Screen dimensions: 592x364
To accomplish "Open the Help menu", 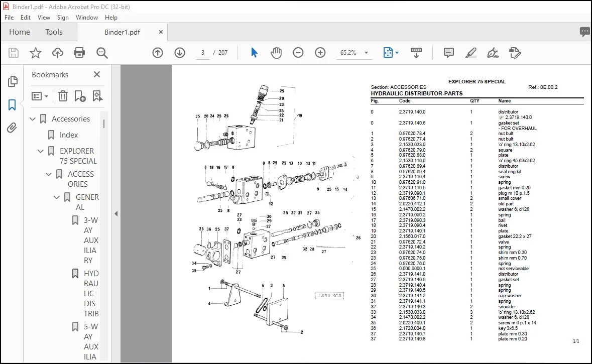I will tap(111, 18).
